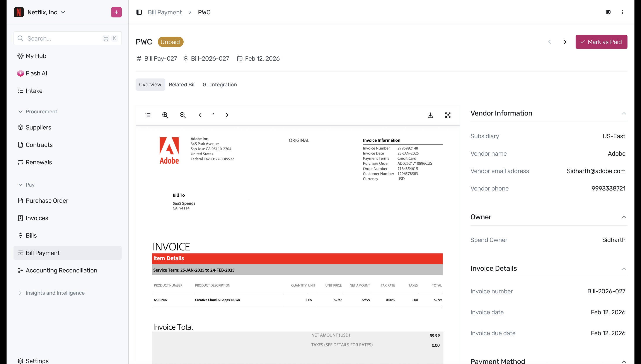This screenshot has height=364, width=641.
Task: Click Adobe logo in invoice
Action: click(x=169, y=151)
